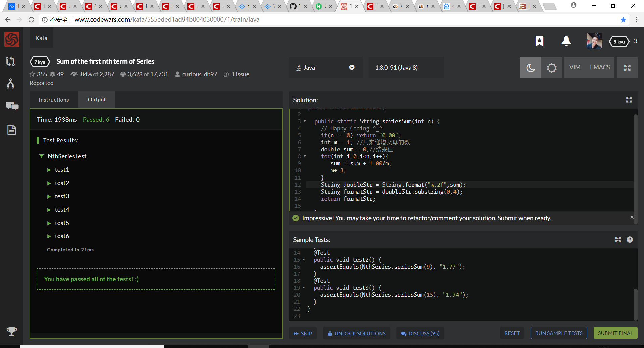Click RUN SAMPLE TESTS button
Screen dimensions: 644x348
pyautogui.click(x=559, y=333)
